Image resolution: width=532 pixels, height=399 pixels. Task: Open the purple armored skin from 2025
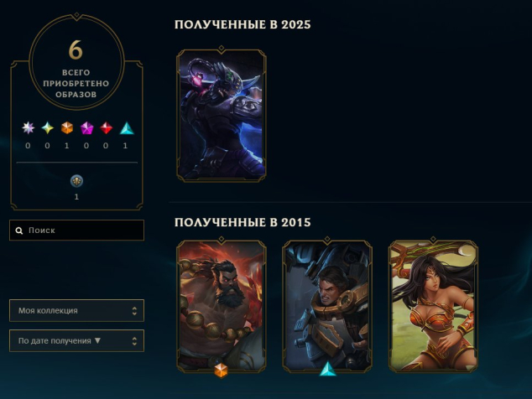tap(222, 115)
